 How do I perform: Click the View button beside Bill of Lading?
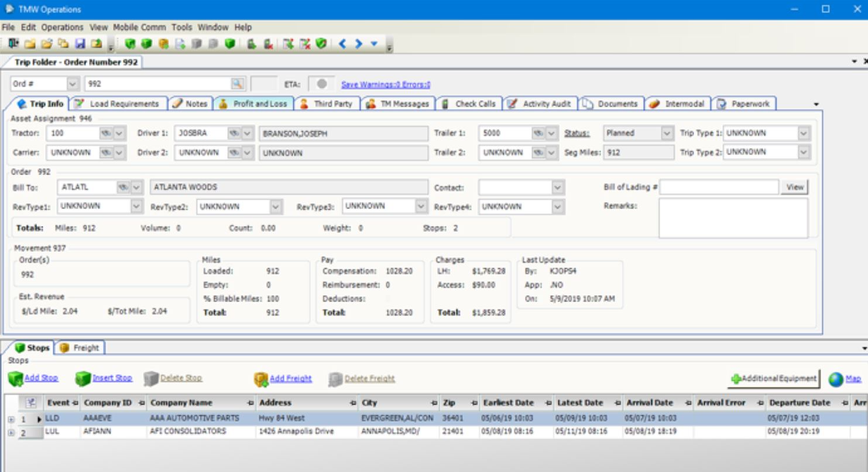tap(794, 187)
